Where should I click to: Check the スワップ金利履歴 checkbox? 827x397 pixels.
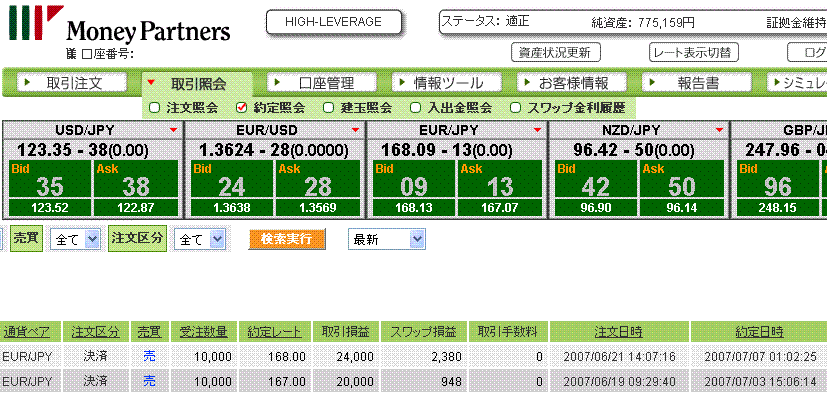(x=516, y=108)
